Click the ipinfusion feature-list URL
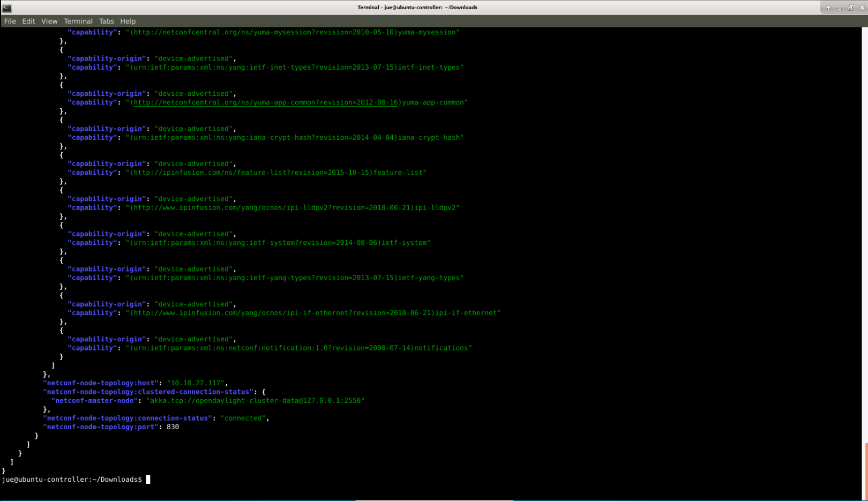Screen dimensions: 868x501 [x=251, y=173]
